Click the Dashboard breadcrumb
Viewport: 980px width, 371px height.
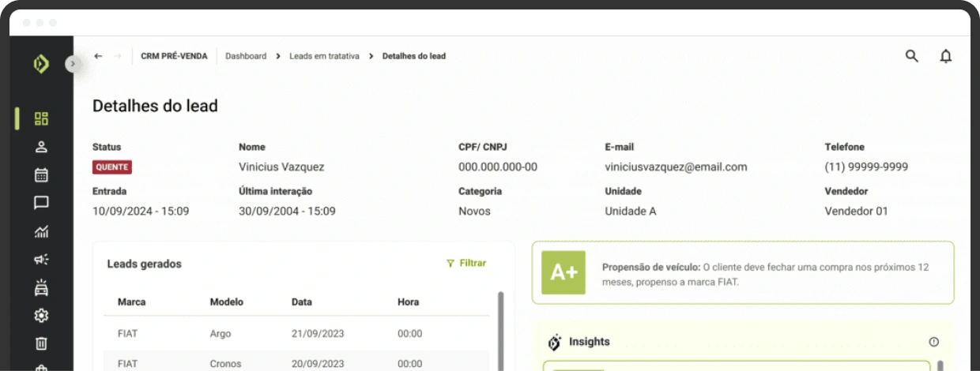tap(246, 56)
